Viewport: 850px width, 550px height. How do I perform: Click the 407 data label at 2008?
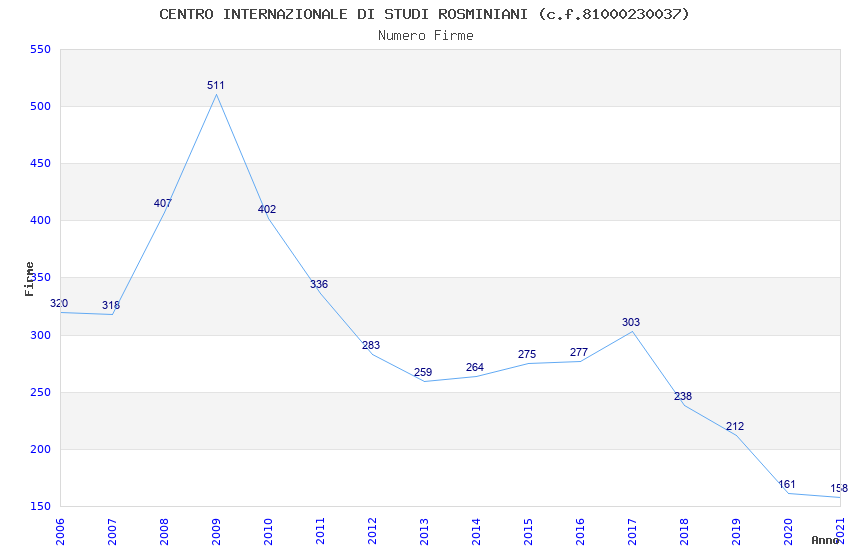coord(163,203)
